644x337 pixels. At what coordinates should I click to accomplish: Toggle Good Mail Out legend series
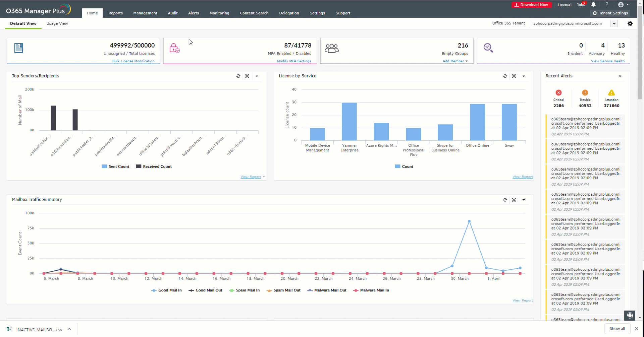coord(205,290)
